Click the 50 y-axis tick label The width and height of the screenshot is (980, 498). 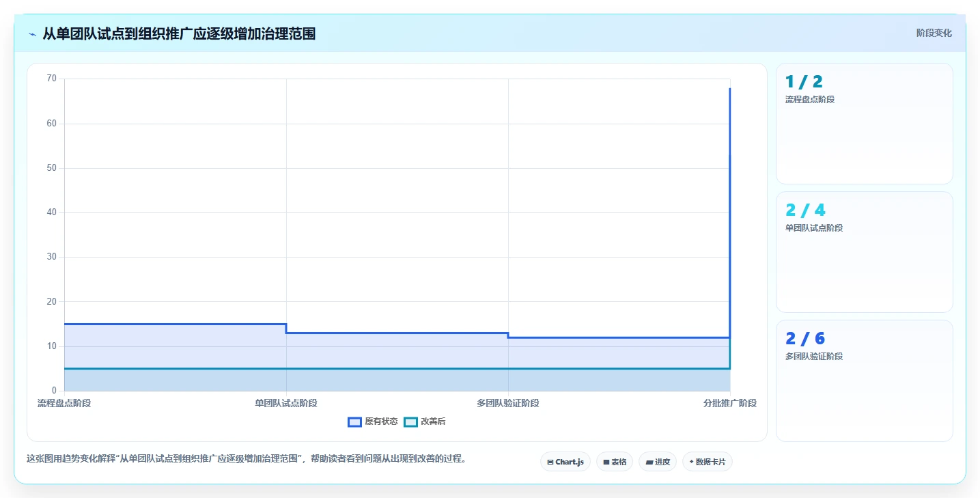pos(52,168)
